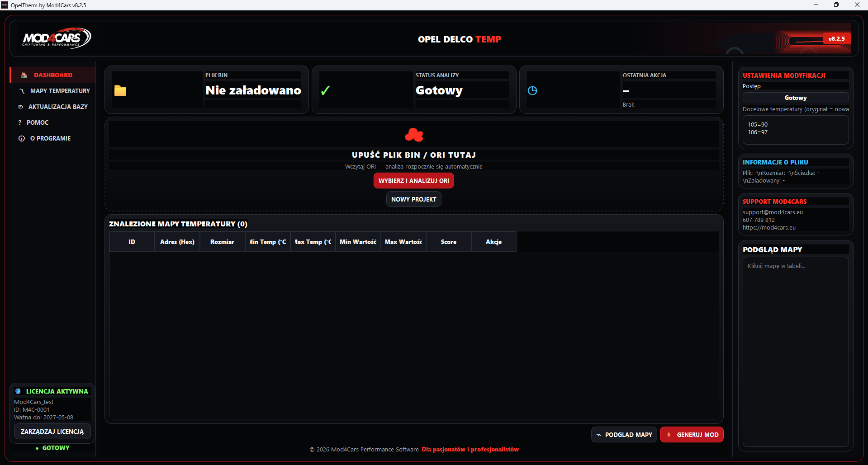Click the Score column header
This screenshot has width=868, height=465.
pos(449,242)
